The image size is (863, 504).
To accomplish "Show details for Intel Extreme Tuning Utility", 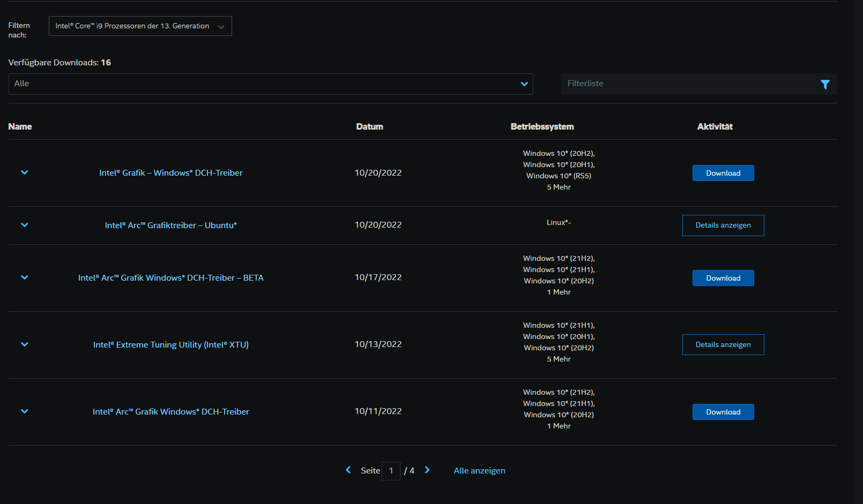I will click(723, 345).
